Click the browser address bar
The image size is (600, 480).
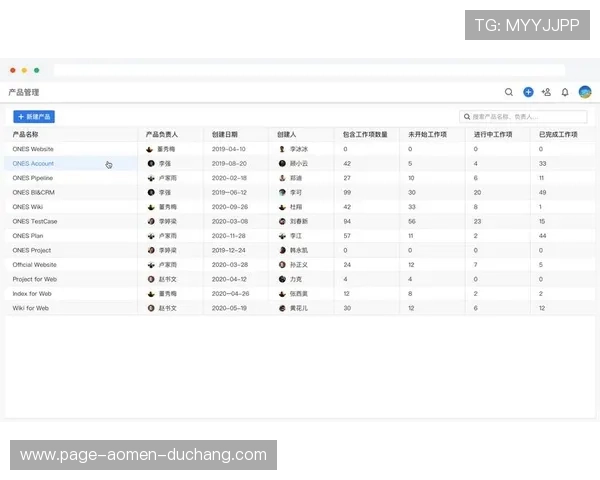click(x=309, y=70)
